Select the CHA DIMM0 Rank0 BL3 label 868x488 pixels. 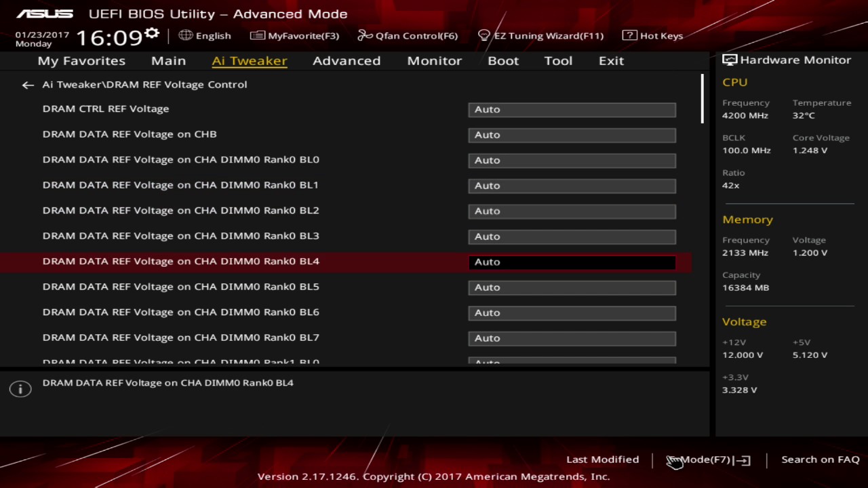[180, 236]
